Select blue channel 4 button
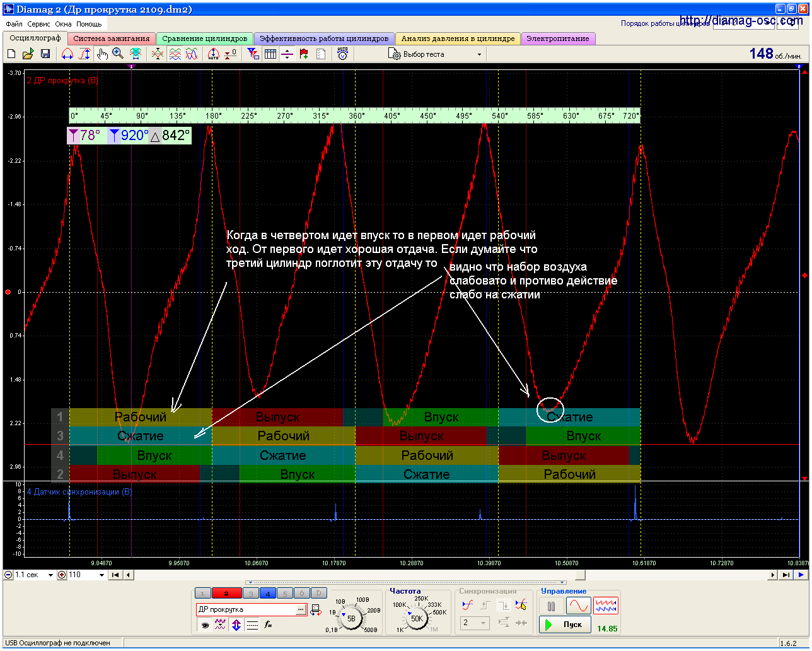Screen dimensions: 812x651 pos(267,593)
